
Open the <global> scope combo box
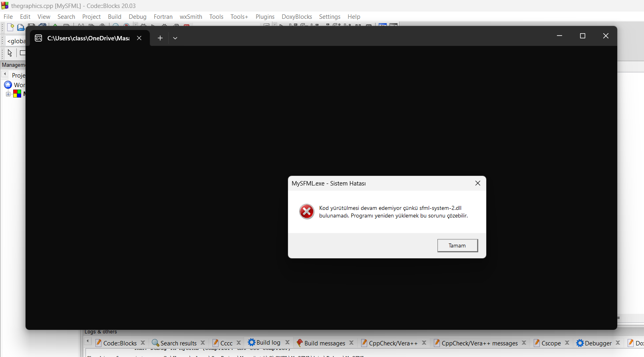16,41
